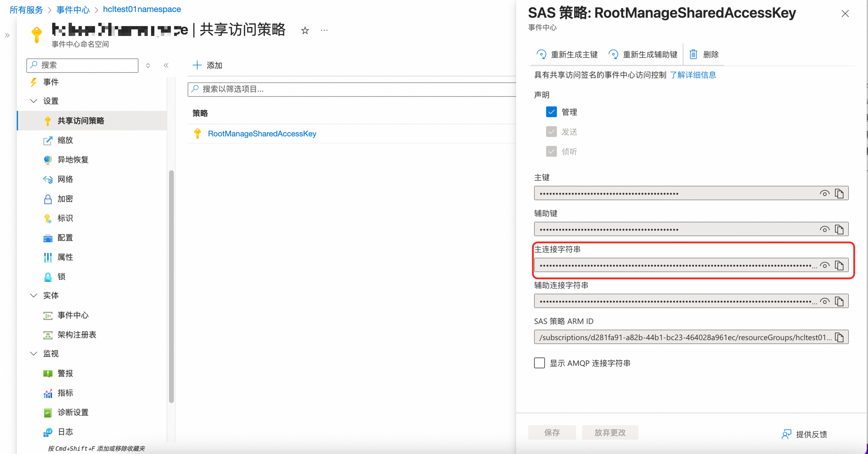Reveal the primary key with the eye icon
The image size is (868, 454).
pos(824,193)
